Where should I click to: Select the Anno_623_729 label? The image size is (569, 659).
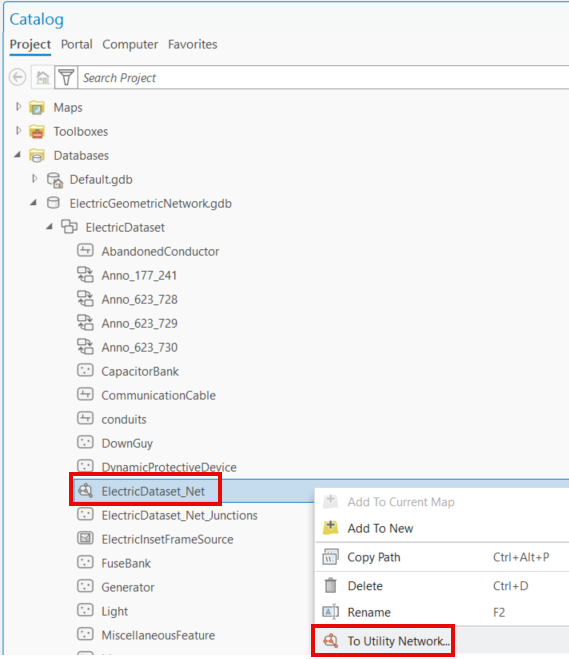[x=139, y=323]
